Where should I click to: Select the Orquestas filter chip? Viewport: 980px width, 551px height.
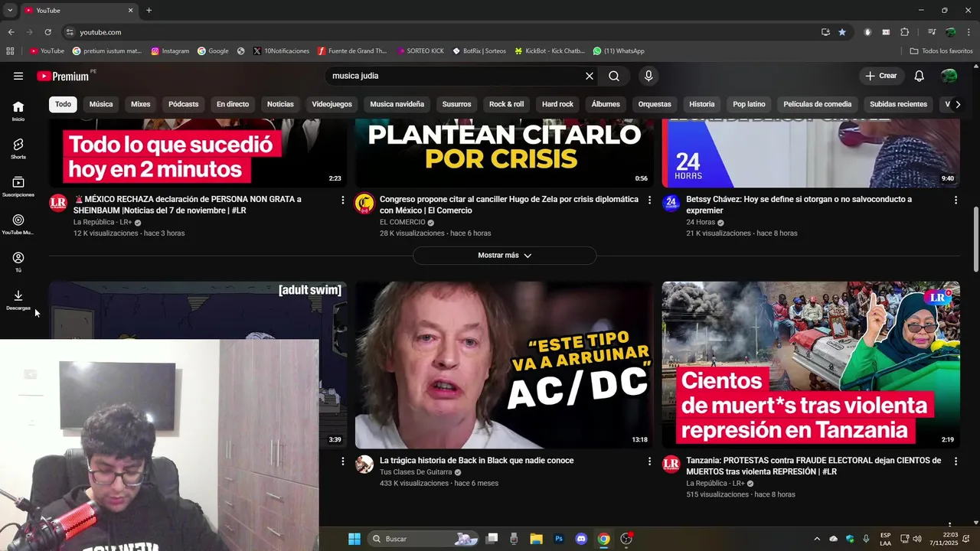tap(655, 104)
